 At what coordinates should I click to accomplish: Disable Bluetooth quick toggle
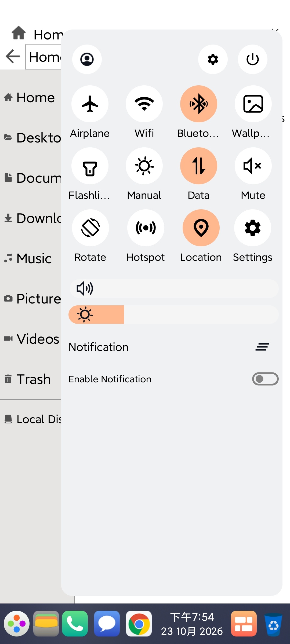click(199, 104)
